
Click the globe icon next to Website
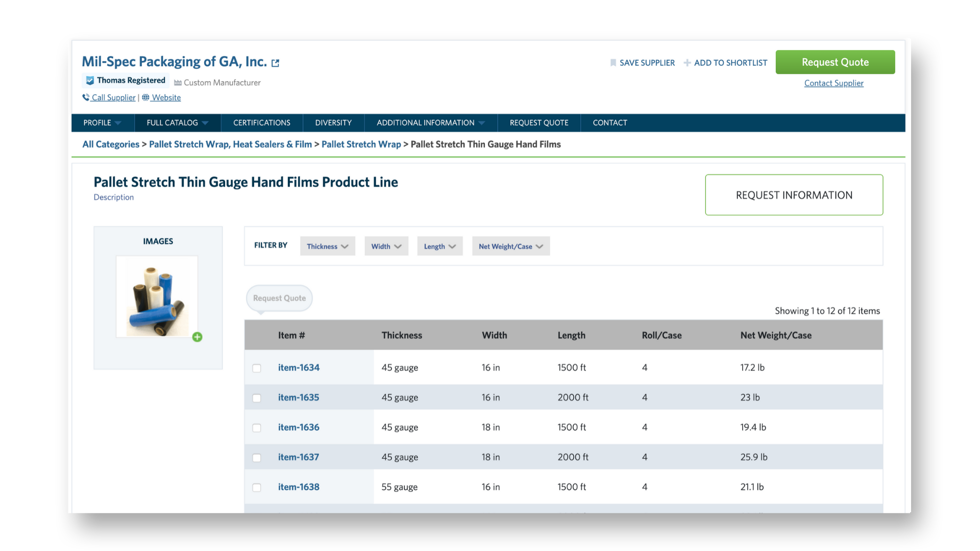click(145, 97)
